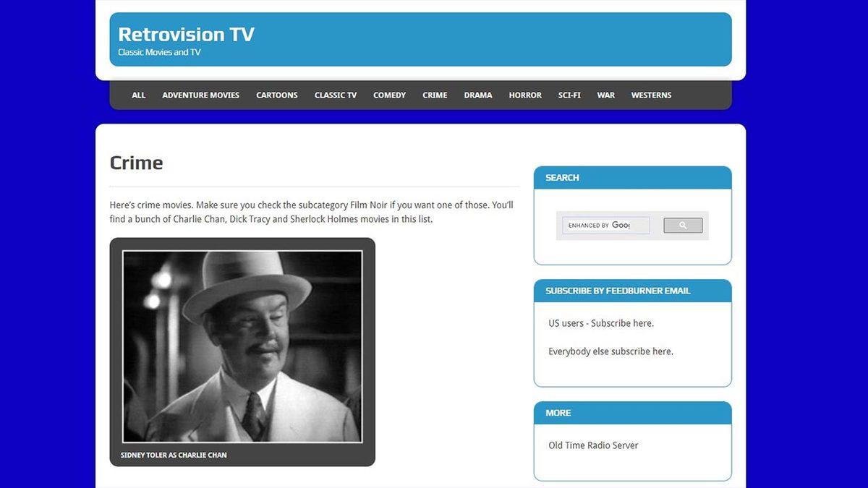Open the Old Time Radio Server link

593,445
